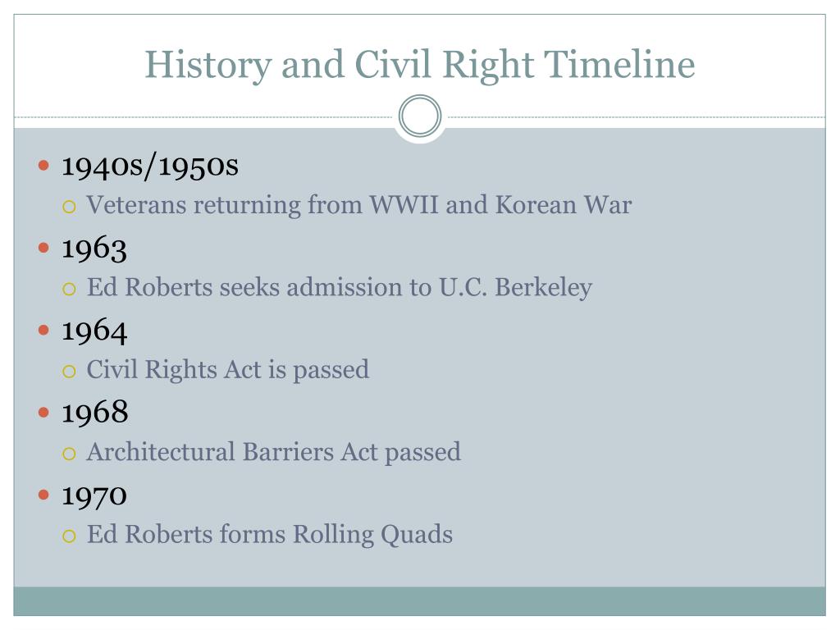Click the 1964 heading
Screen dimensions: 840x630
pos(94,331)
